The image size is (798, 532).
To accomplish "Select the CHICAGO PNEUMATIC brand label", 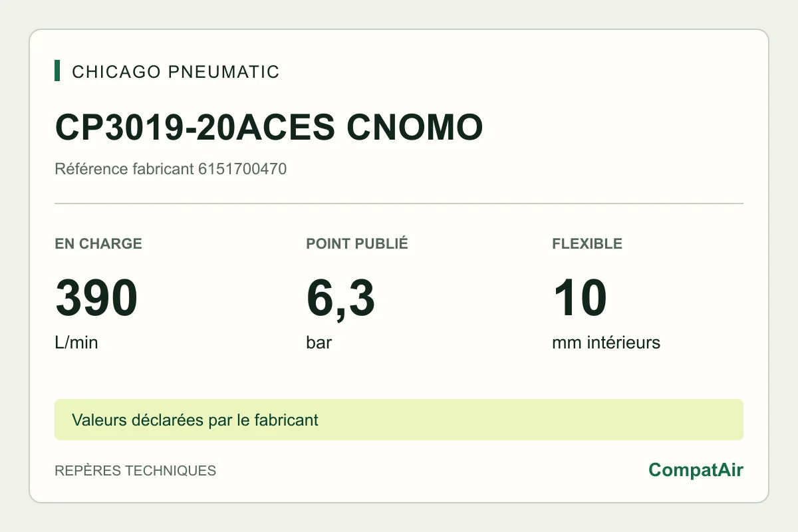I will (x=176, y=72).
